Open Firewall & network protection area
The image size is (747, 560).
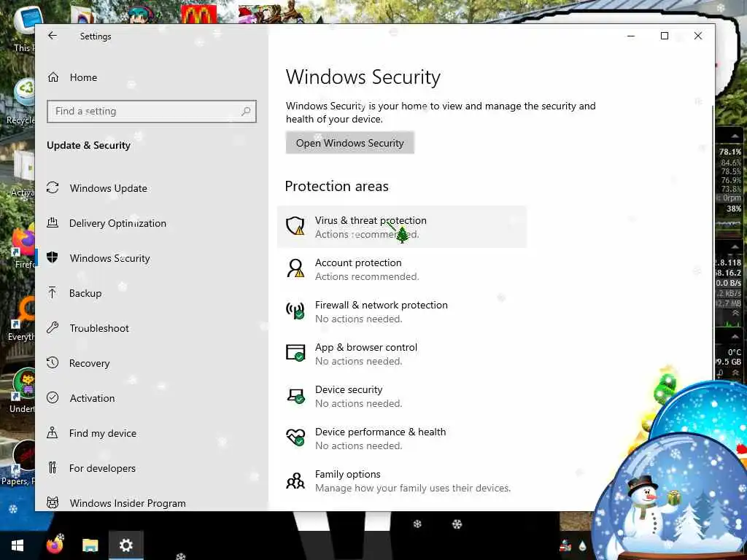402,311
